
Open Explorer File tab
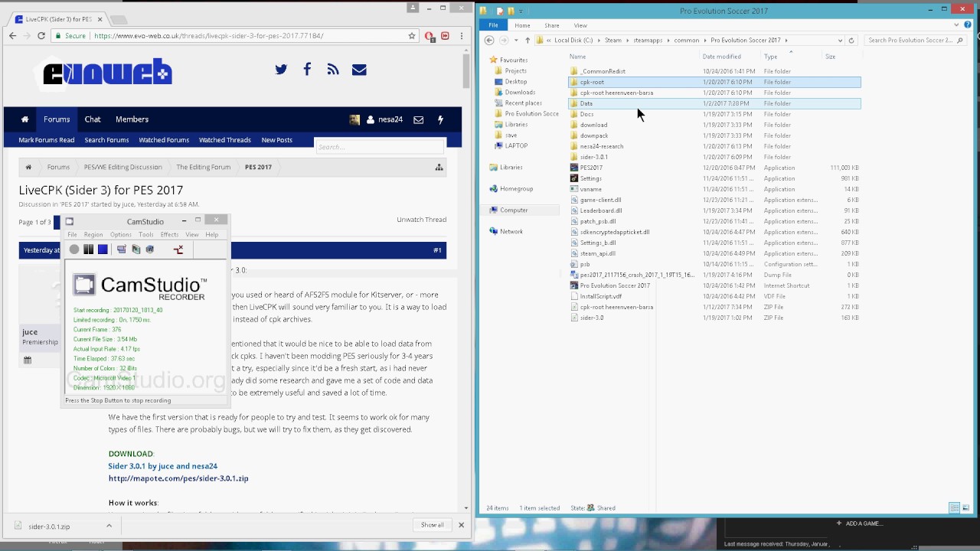[493, 25]
